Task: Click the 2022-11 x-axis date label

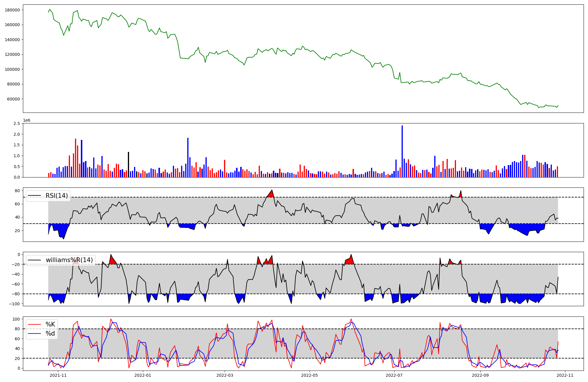Action: [x=565, y=375]
